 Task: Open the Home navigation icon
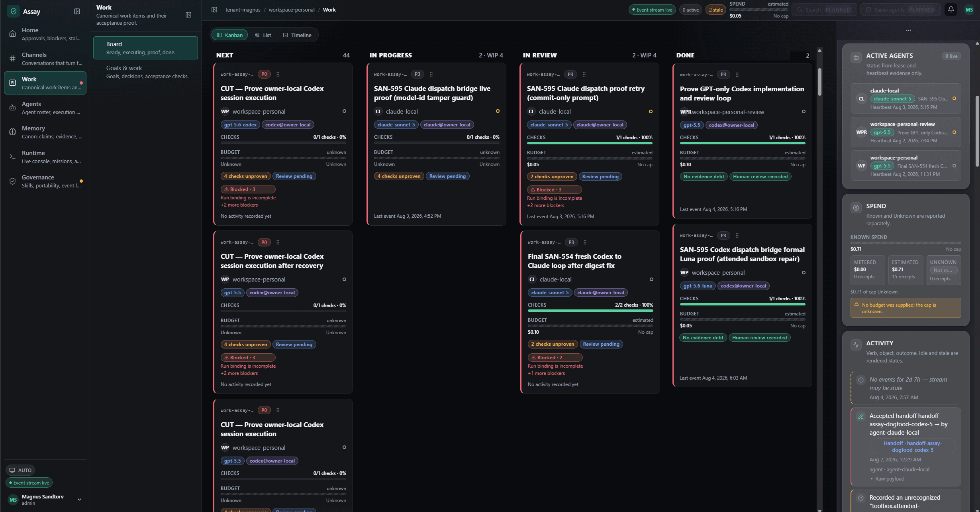click(13, 34)
